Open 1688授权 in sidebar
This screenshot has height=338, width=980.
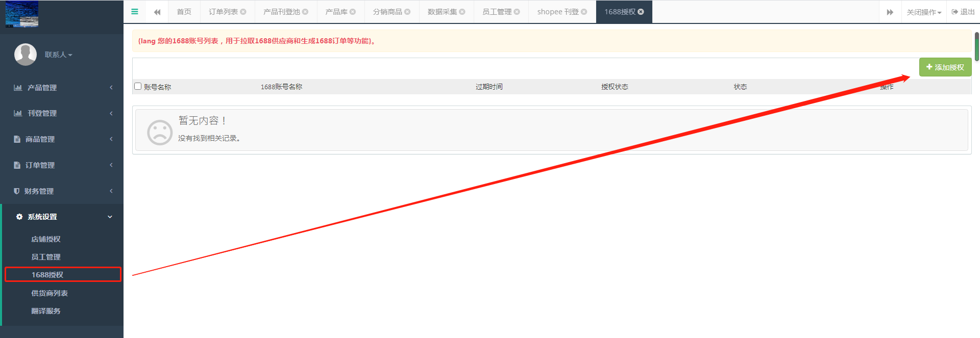[x=47, y=275]
